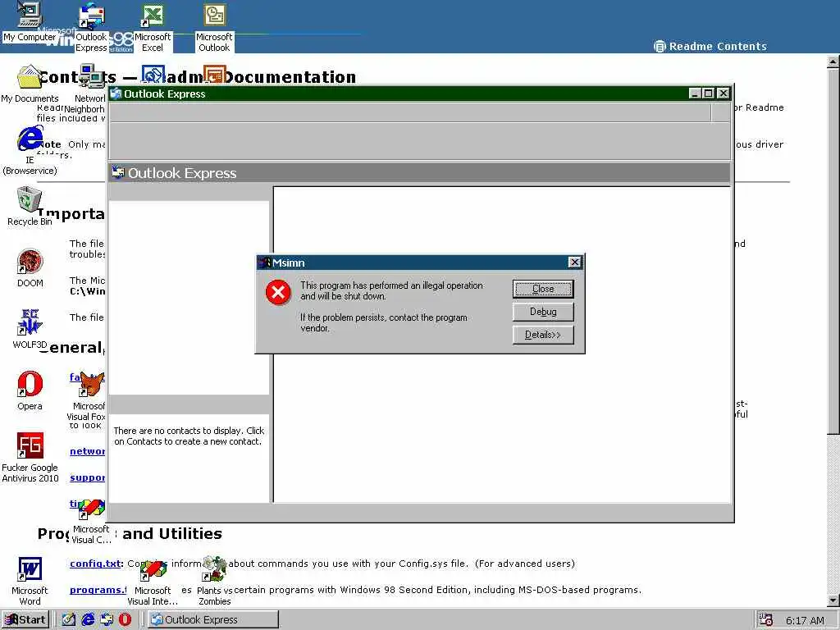
Task: Click the 6:17 AM taskbar clock
Action: tap(805, 620)
